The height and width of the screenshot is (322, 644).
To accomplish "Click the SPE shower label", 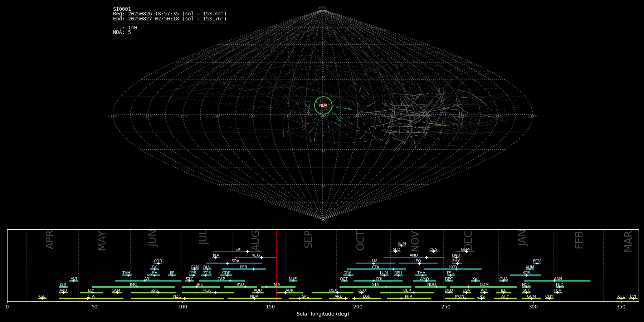I will 305,297.
